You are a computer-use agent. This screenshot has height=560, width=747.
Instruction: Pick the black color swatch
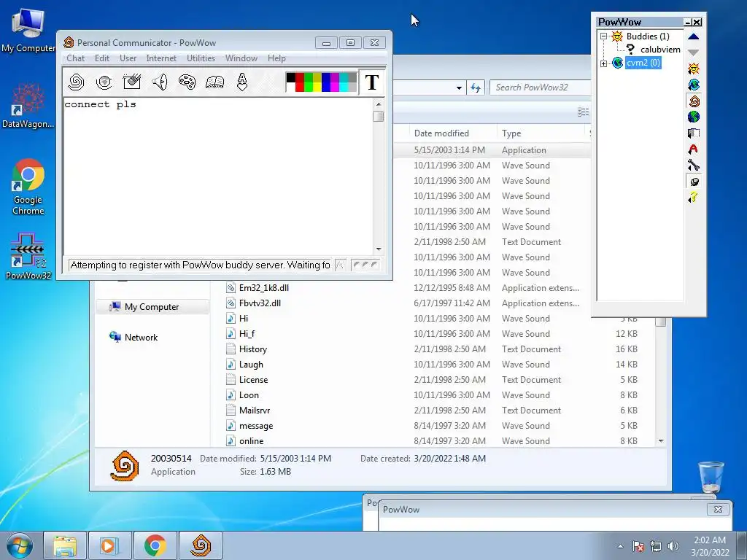pos(290,77)
